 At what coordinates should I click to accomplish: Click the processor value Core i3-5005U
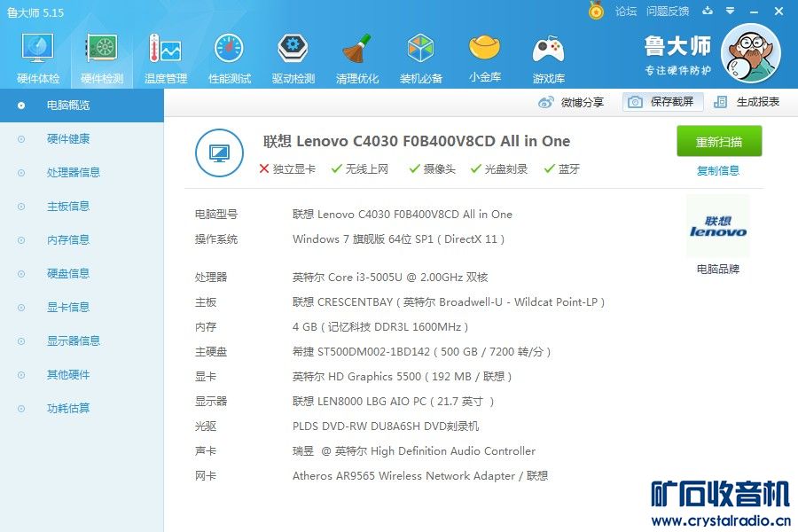tap(390, 278)
